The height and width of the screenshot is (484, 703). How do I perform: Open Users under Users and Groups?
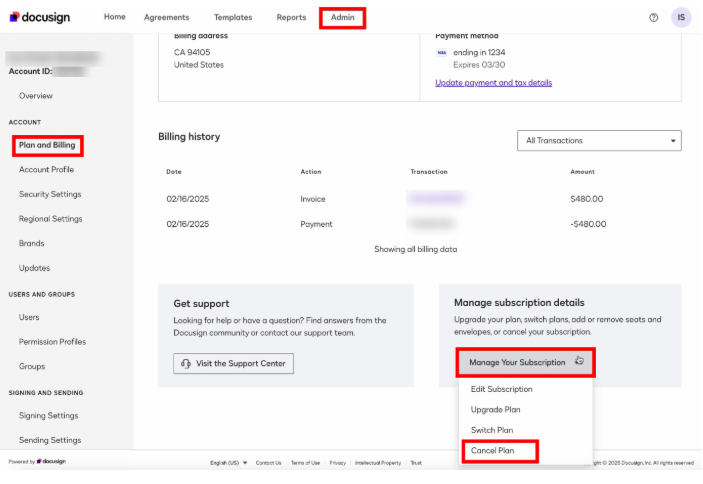pyautogui.click(x=29, y=317)
